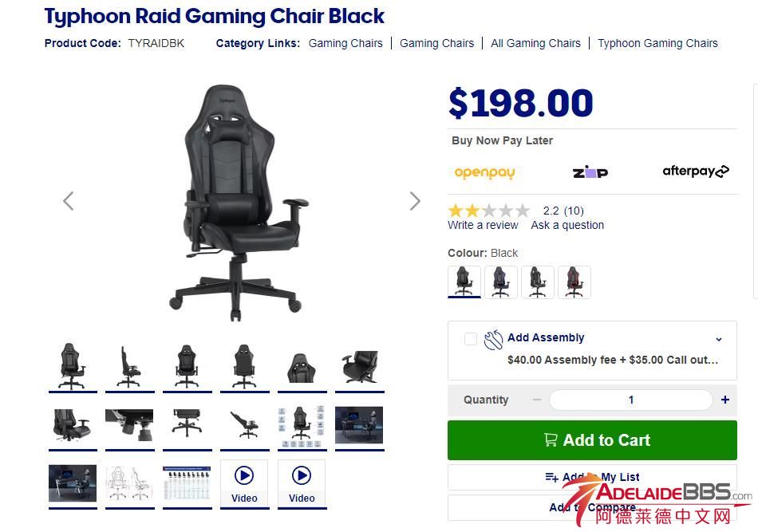Increase quantity with the plus button
Viewport: 758px width, 532px height.
(x=724, y=400)
